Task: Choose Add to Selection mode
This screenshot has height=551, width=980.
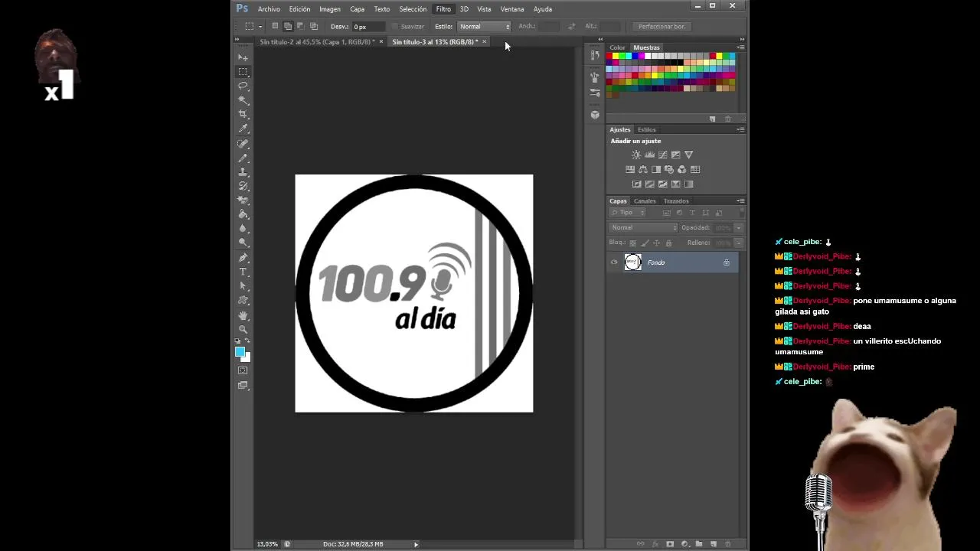Action: tap(288, 26)
